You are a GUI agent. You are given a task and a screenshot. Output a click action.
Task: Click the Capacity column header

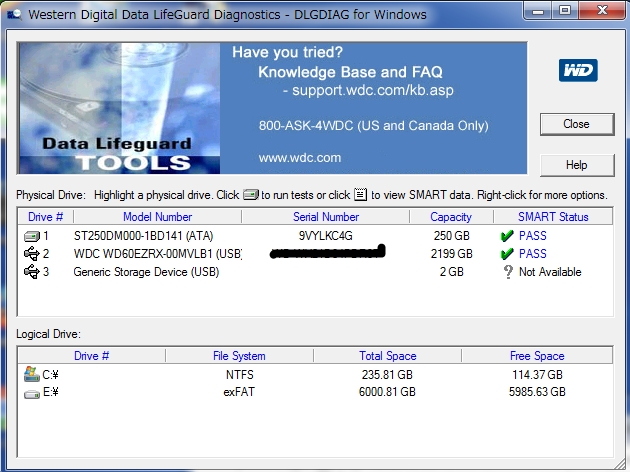pyautogui.click(x=451, y=217)
